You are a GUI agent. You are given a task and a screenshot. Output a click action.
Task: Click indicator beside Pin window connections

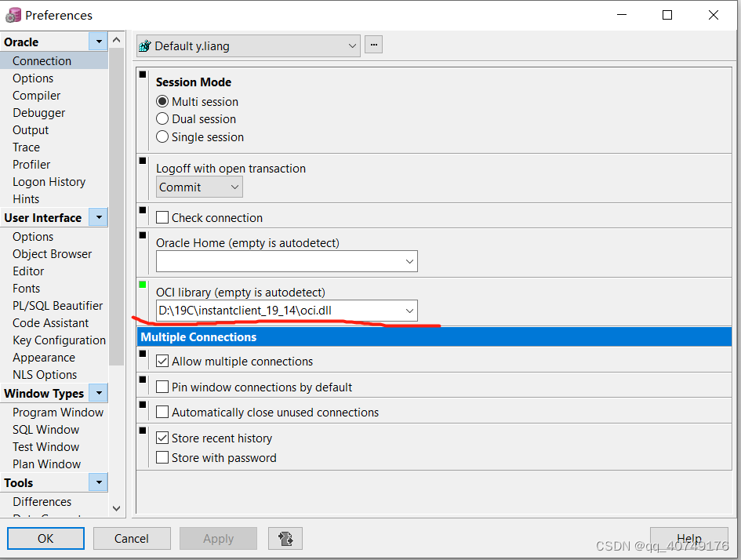pyautogui.click(x=142, y=379)
